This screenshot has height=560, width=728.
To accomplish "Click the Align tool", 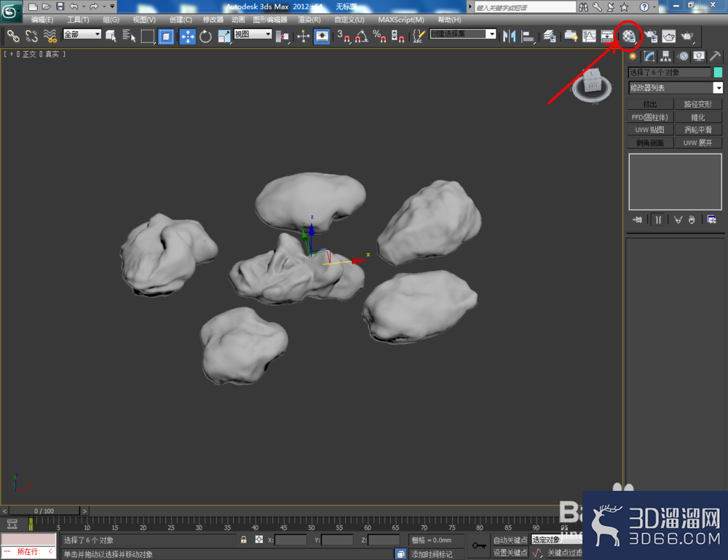I will pyautogui.click(x=528, y=36).
